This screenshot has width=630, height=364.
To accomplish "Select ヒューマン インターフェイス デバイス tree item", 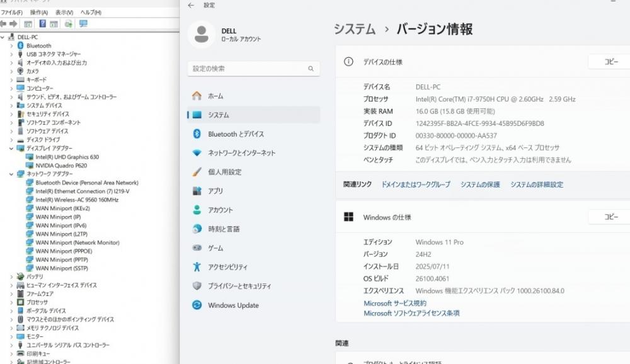I will [62, 285].
